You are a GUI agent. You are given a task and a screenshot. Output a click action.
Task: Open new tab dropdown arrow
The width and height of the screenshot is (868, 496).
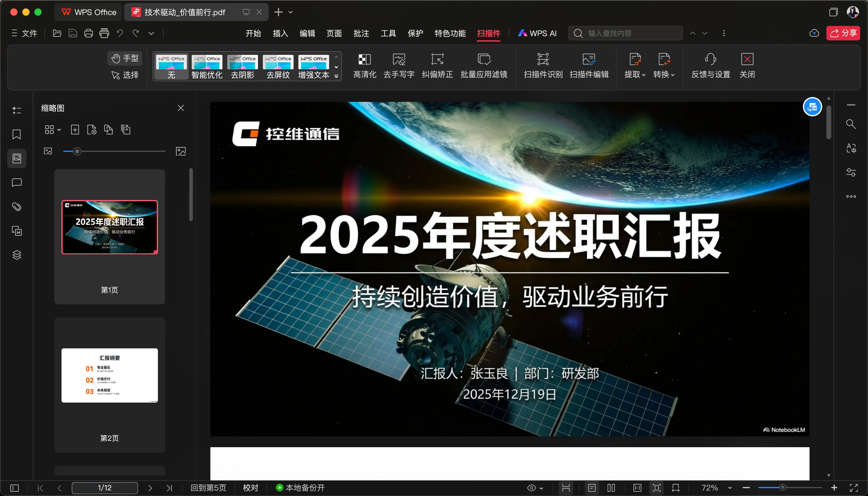pyautogui.click(x=291, y=12)
